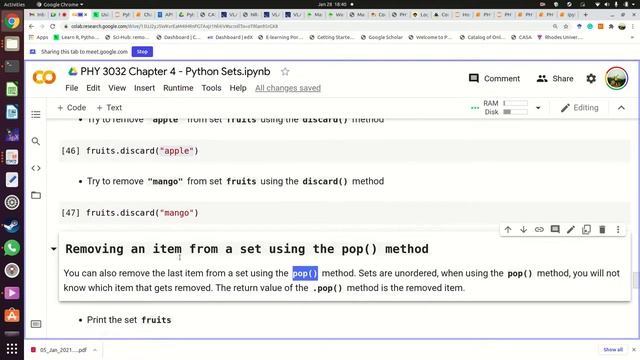Open Colab settings gear
Viewport: 640px width, 360px height.
(x=591, y=78)
